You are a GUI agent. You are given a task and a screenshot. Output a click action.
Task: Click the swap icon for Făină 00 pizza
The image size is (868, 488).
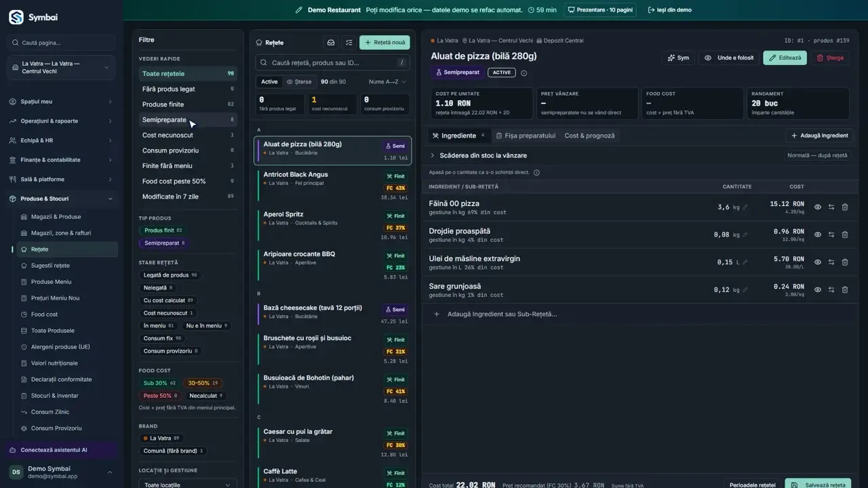[x=831, y=207]
